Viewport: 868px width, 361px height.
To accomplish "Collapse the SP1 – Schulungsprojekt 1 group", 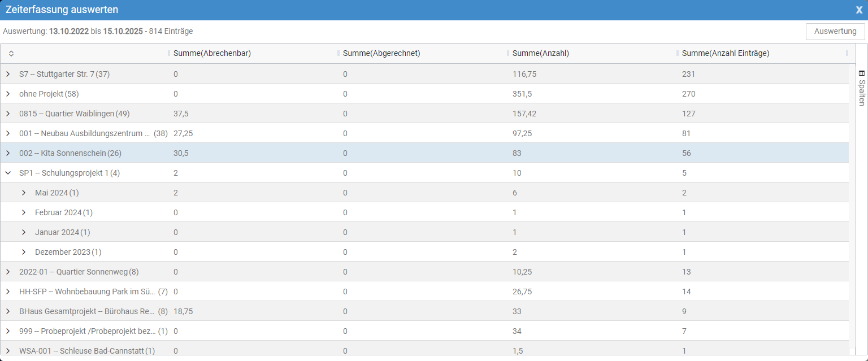I will tap(8, 173).
